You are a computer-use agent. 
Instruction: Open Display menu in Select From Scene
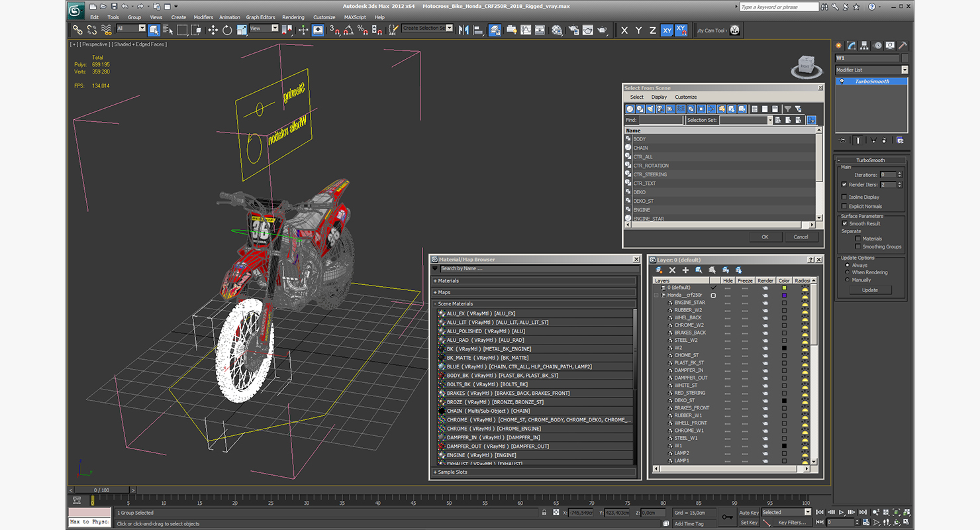[659, 97]
